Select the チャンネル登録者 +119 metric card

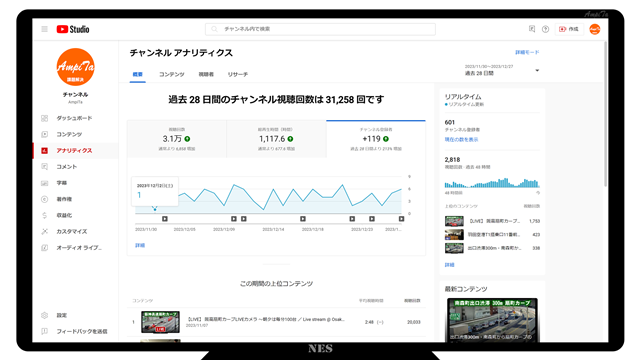[x=376, y=139]
